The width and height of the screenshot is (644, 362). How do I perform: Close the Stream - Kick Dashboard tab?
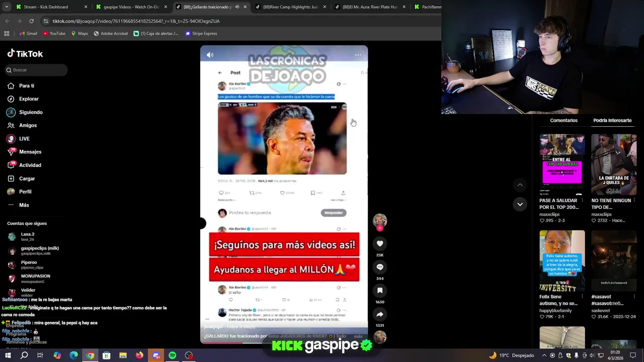pyautogui.click(x=86, y=7)
